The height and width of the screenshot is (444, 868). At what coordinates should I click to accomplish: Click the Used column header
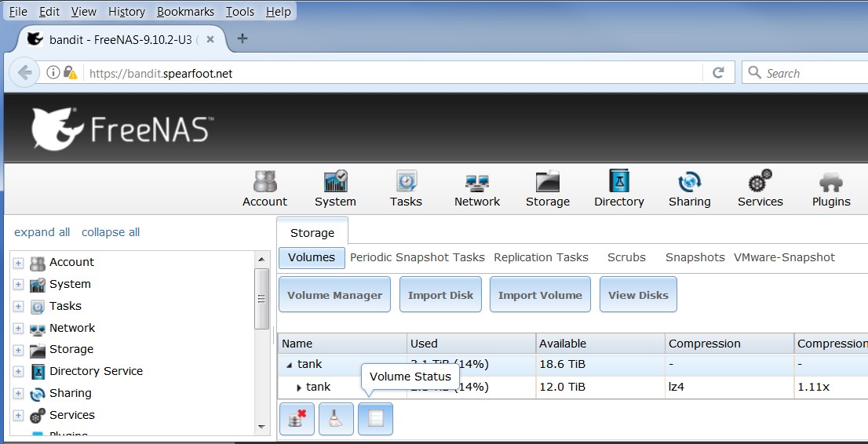(x=471, y=344)
